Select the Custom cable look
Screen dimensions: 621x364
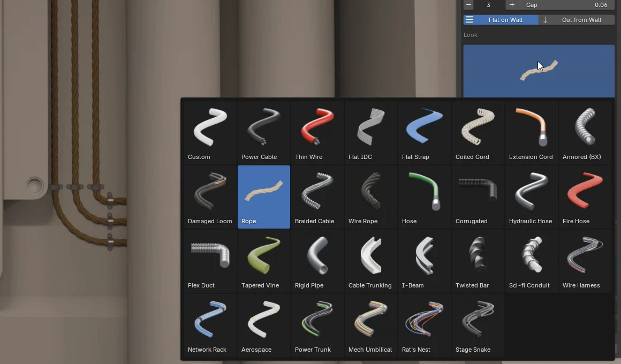210,133
